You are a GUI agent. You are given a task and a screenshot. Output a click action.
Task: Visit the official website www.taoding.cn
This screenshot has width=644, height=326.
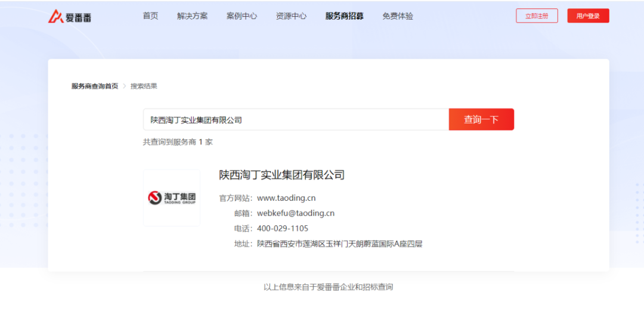[x=286, y=198]
